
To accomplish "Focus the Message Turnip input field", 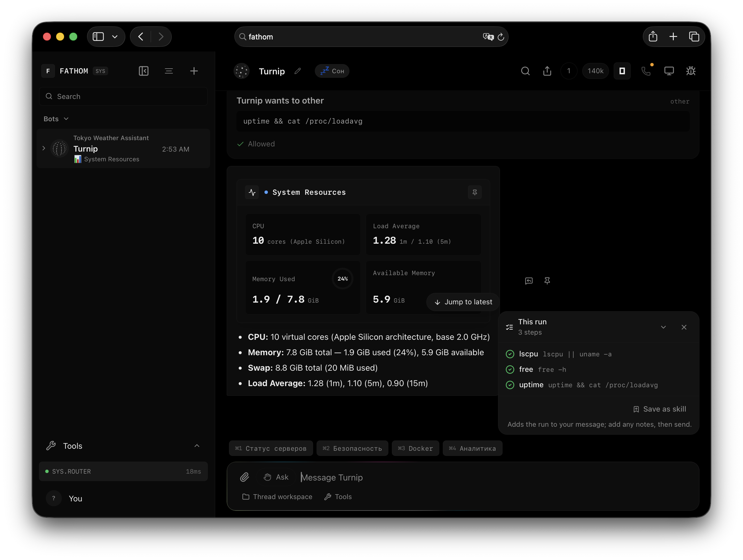I will coord(497,477).
